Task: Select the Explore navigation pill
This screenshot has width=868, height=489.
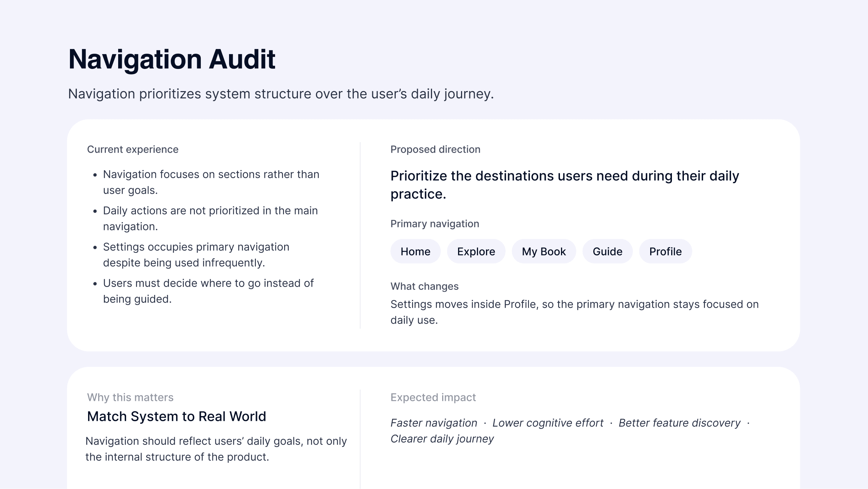Action: click(476, 251)
